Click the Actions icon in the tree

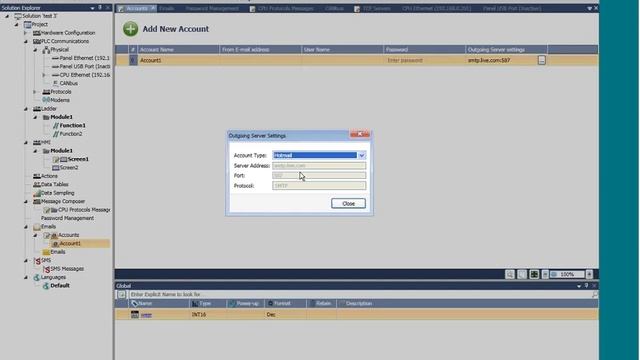(x=37, y=176)
